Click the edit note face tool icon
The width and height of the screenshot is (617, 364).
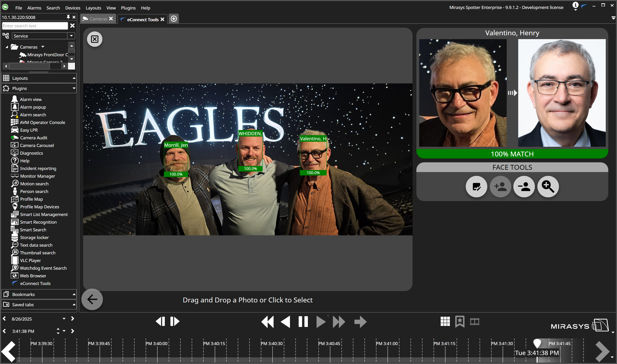click(x=476, y=187)
